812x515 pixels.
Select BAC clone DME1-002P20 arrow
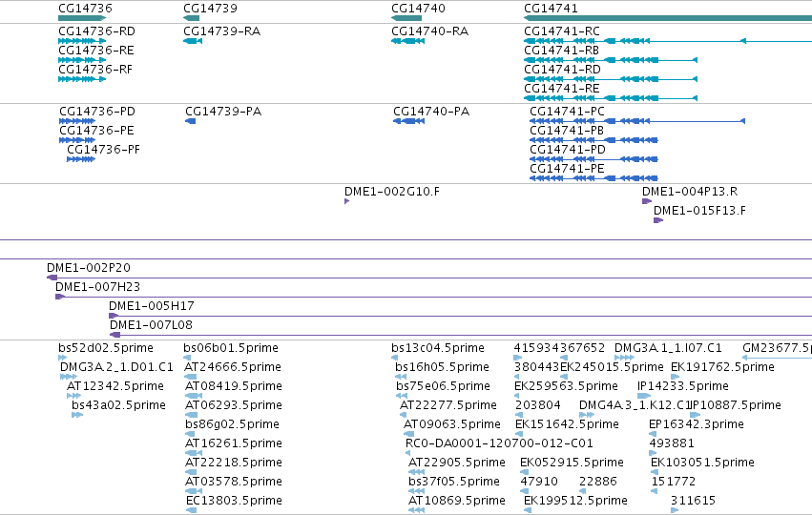coord(52,278)
